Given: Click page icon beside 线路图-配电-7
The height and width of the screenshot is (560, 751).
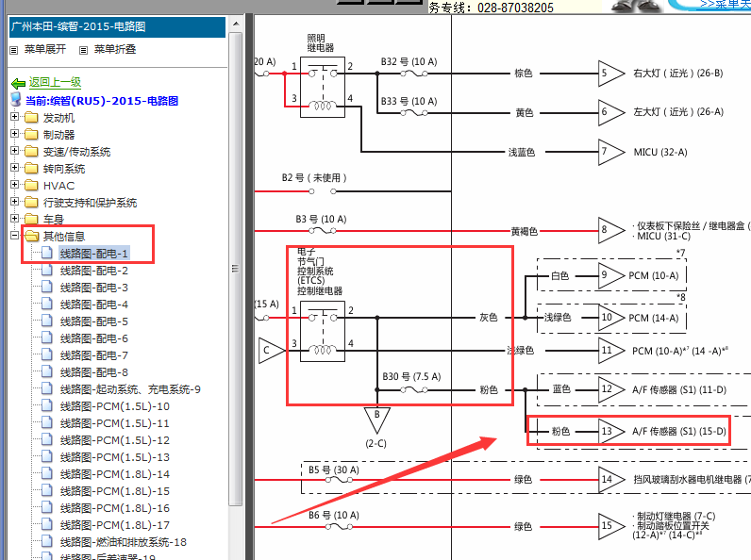Looking at the screenshot, I should (47, 355).
